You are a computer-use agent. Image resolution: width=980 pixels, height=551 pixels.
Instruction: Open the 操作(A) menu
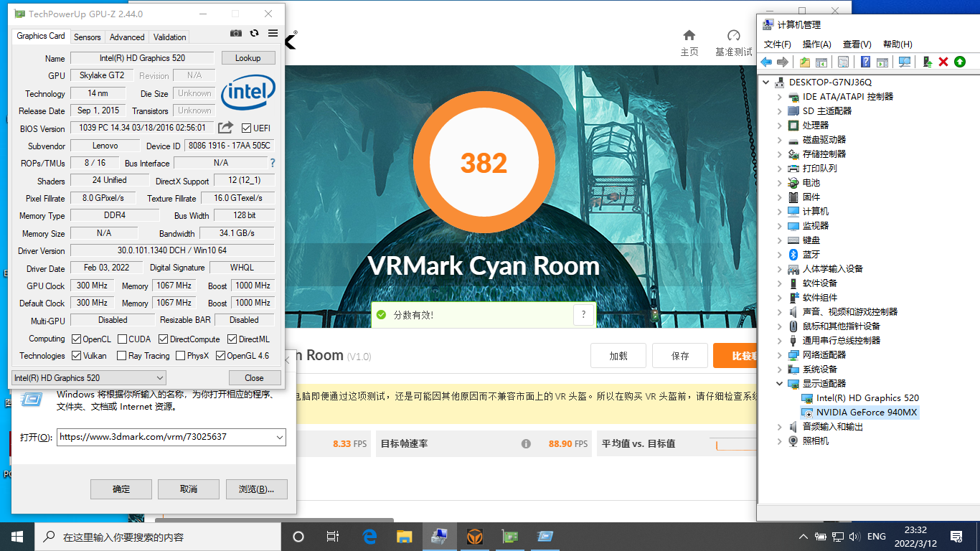817,44
